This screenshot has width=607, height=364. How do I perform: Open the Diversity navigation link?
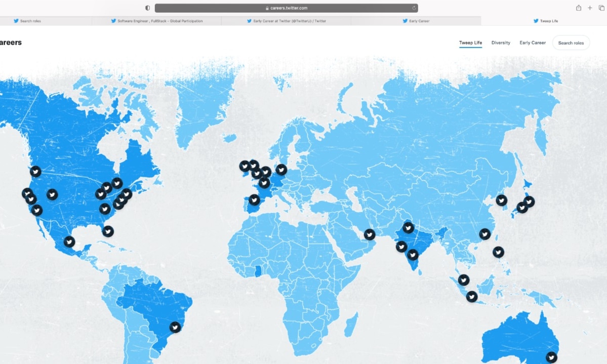(x=501, y=43)
